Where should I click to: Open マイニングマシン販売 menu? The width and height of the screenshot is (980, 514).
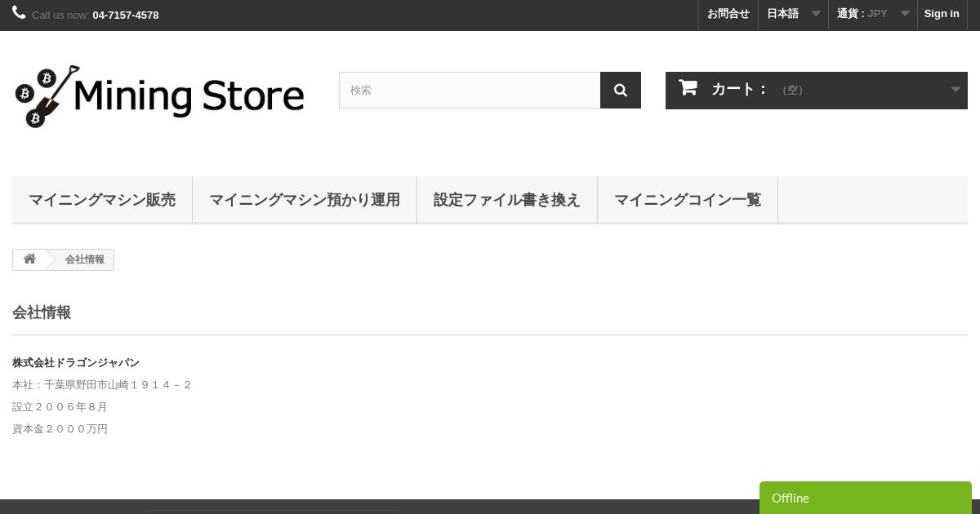click(102, 200)
